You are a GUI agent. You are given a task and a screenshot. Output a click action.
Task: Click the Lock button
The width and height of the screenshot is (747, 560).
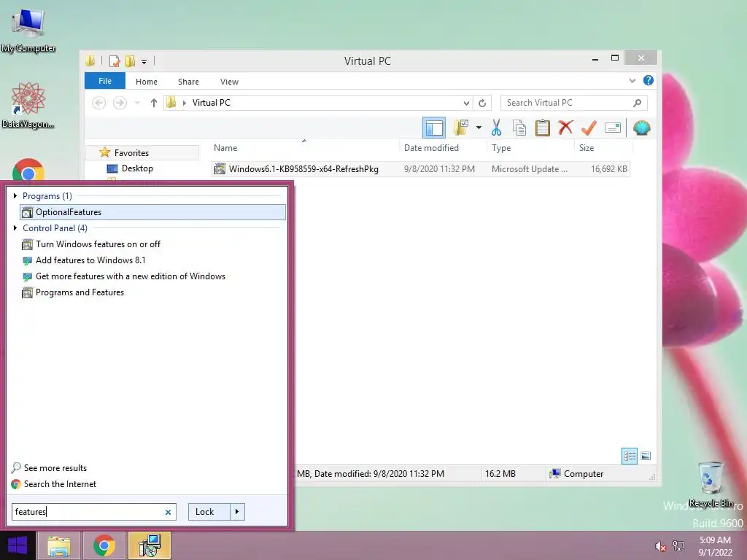(209, 512)
